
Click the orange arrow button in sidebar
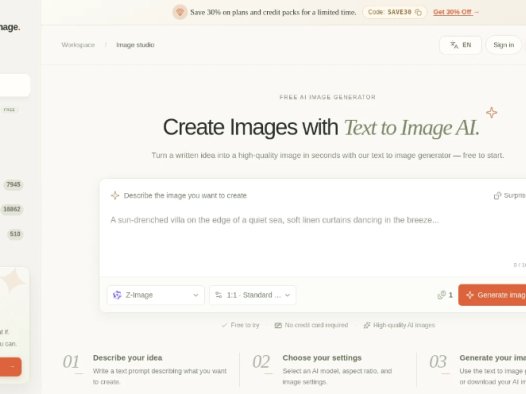(10, 367)
